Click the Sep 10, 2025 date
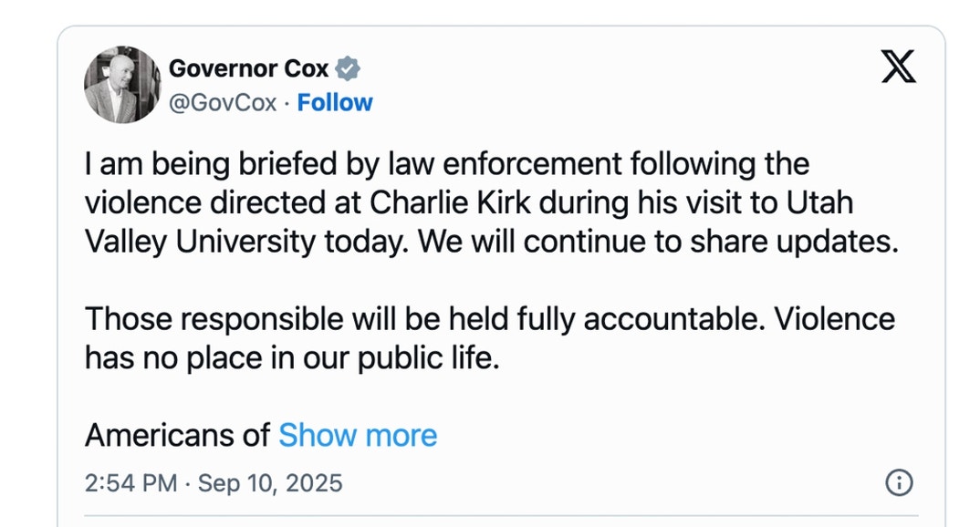This screenshot has width=980, height=527. pyautogui.click(x=270, y=482)
